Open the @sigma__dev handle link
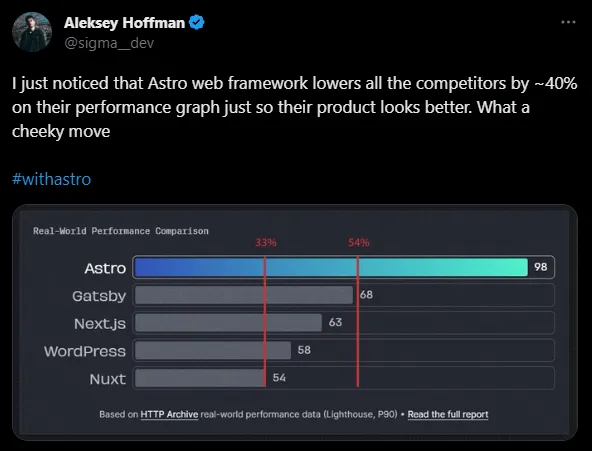The height and width of the screenshot is (451, 592). 109,43
